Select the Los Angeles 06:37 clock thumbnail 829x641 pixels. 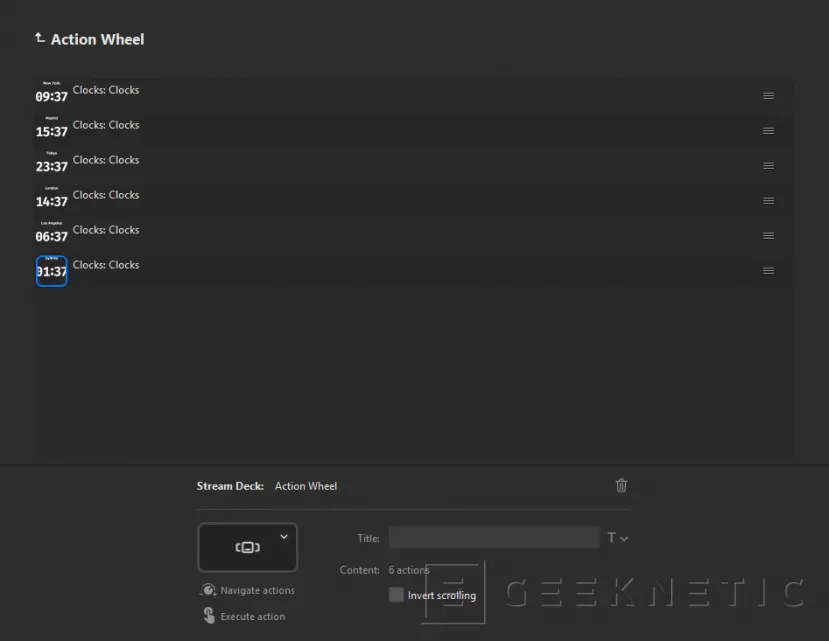coord(52,233)
